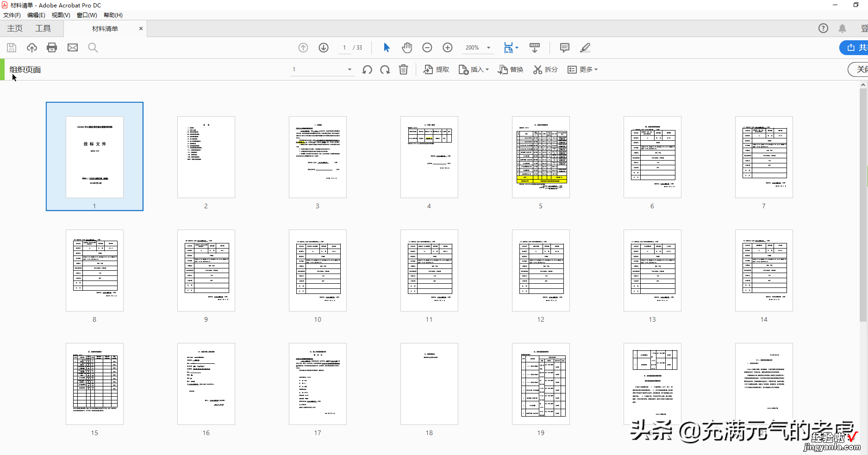
Task: Expand the fit page options arrow
Action: click(x=517, y=48)
